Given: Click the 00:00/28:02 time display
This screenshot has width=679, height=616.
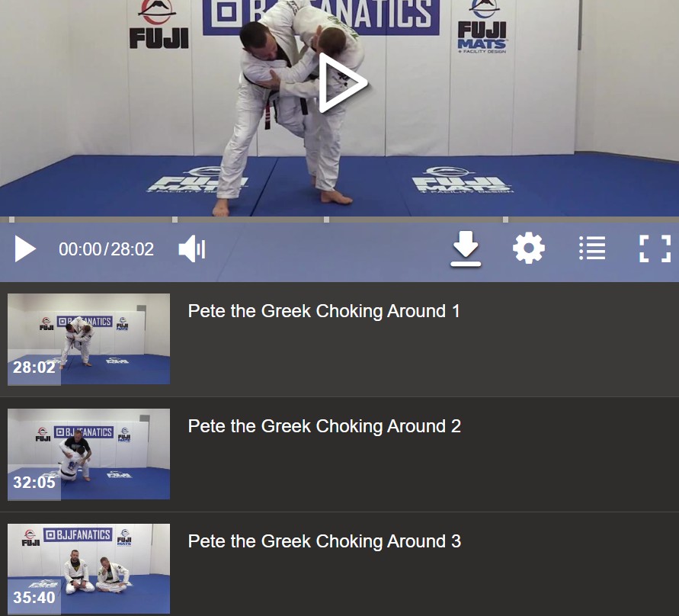Looking at the screenshot, I should click(x=106, y=249).
